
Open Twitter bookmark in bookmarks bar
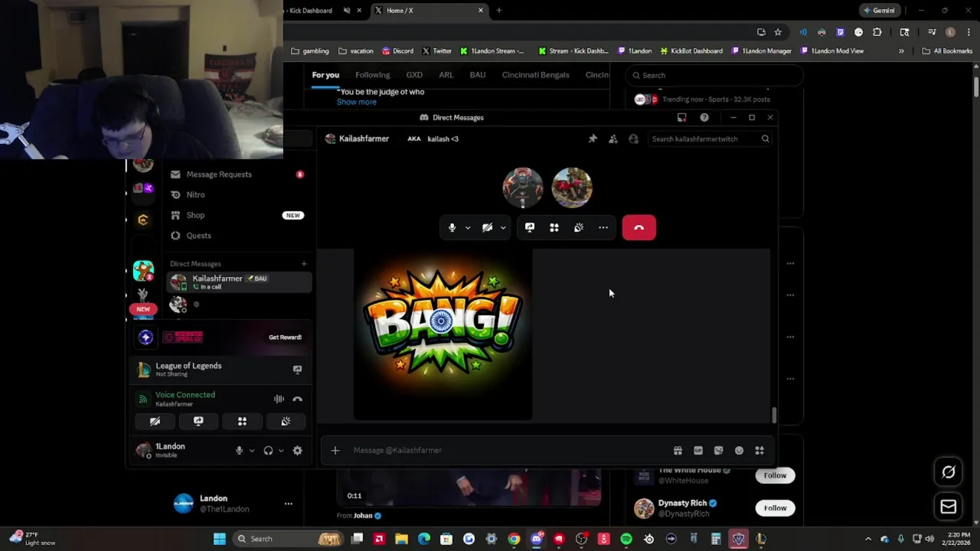(437, 51)
